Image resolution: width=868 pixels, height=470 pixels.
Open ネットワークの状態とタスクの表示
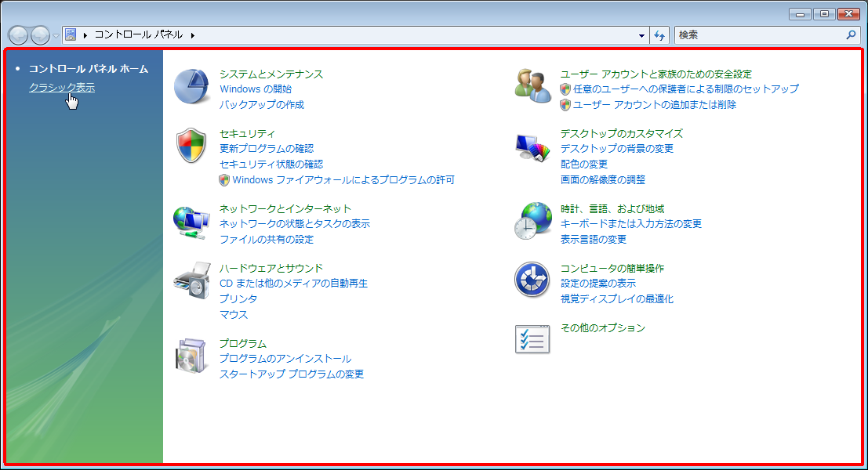[295, 224]
